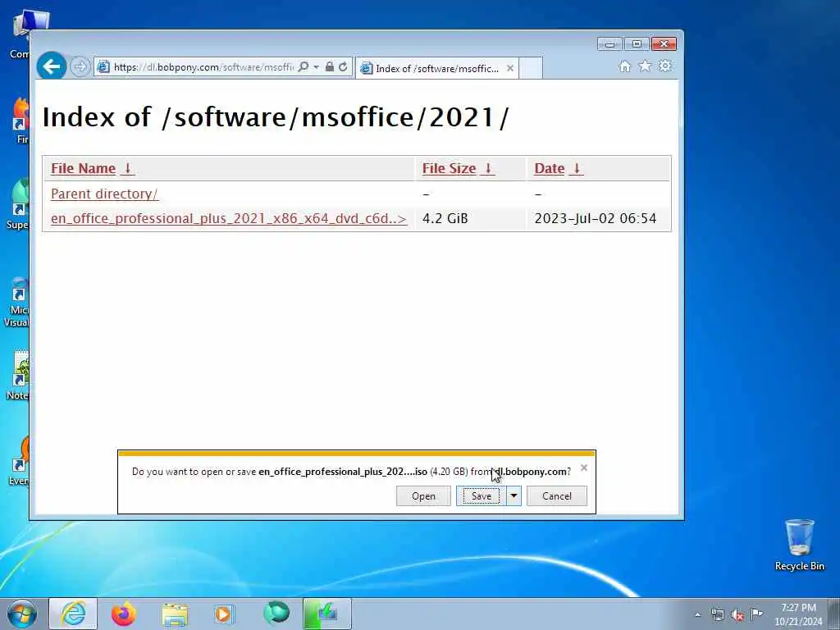Click en_office_professional_plus_2021 ISO link
This screenshot has width=840, height=630.
click(x=229, y=218)
